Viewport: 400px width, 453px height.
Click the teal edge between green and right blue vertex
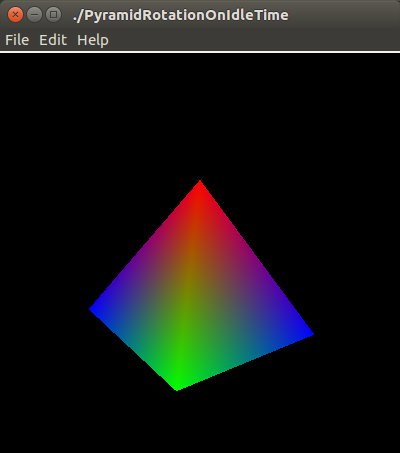[x=246, y=362]
